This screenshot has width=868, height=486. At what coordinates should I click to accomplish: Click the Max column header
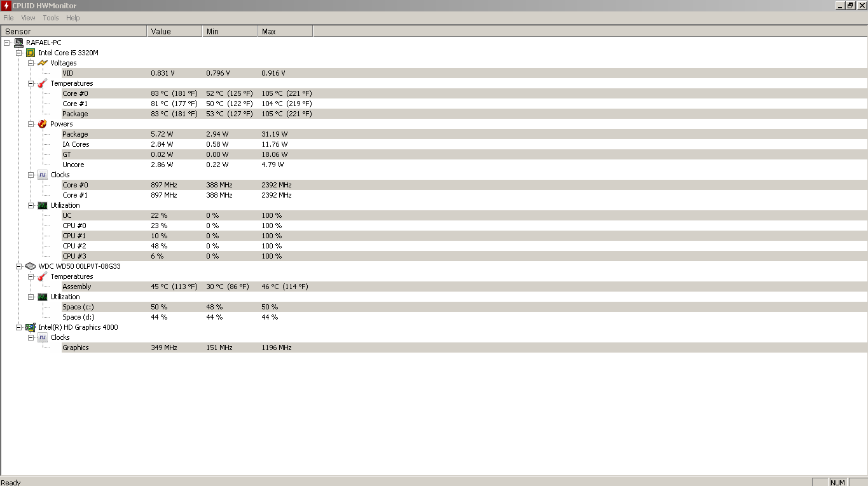[x=286, y=31]
